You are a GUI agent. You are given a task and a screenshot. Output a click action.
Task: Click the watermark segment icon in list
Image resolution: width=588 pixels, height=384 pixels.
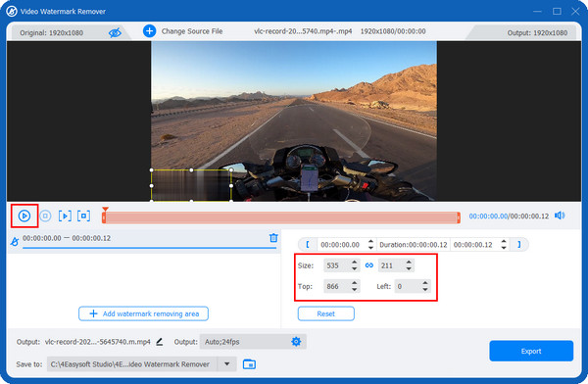pos(15,242)
